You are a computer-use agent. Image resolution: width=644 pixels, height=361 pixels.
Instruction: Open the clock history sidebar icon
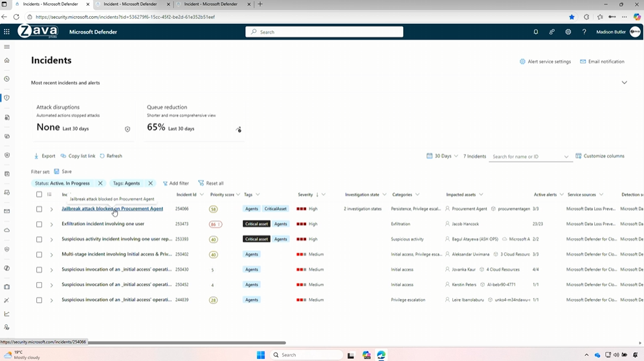[x=6, y=79]
